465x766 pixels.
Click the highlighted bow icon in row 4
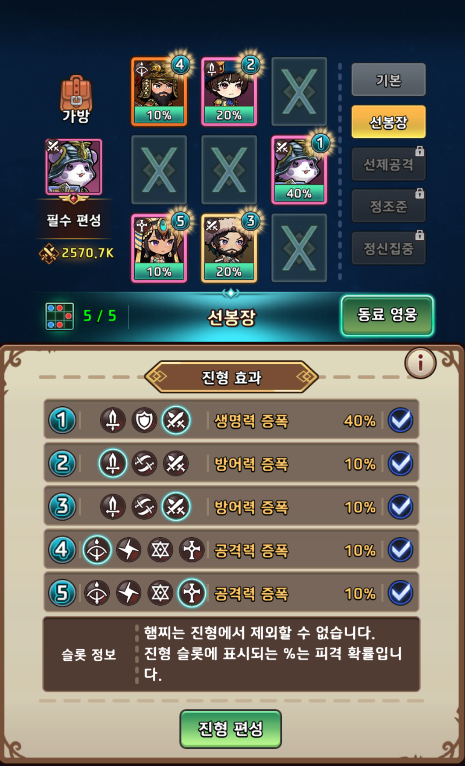click(97, 550)
